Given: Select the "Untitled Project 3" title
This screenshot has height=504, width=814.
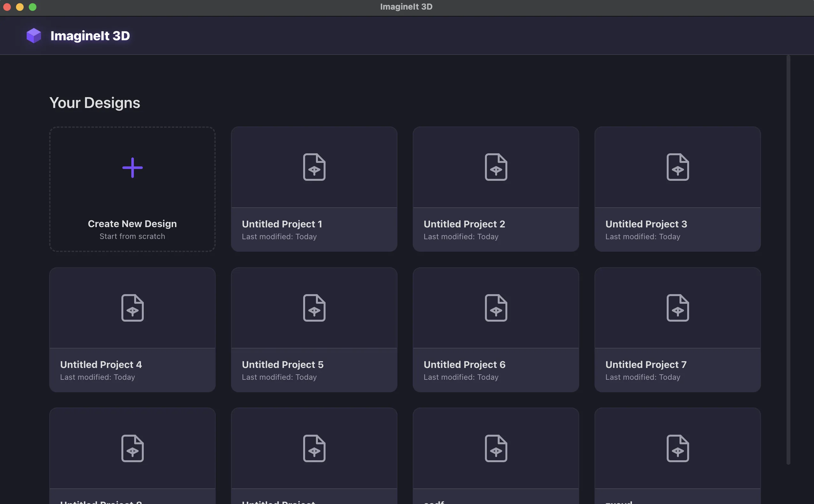Looking at the screenshot, I should [646, 224].
